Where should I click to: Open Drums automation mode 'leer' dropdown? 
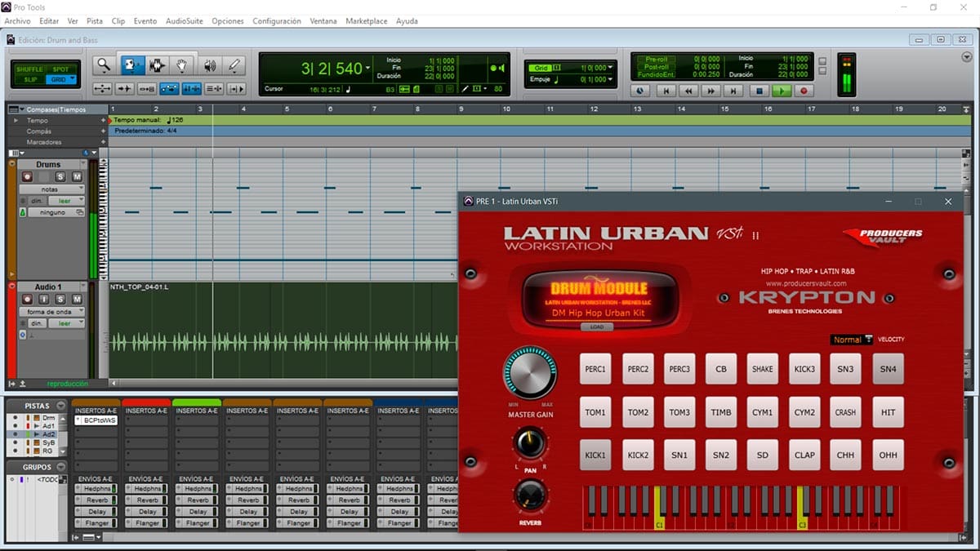coord(66,200)
